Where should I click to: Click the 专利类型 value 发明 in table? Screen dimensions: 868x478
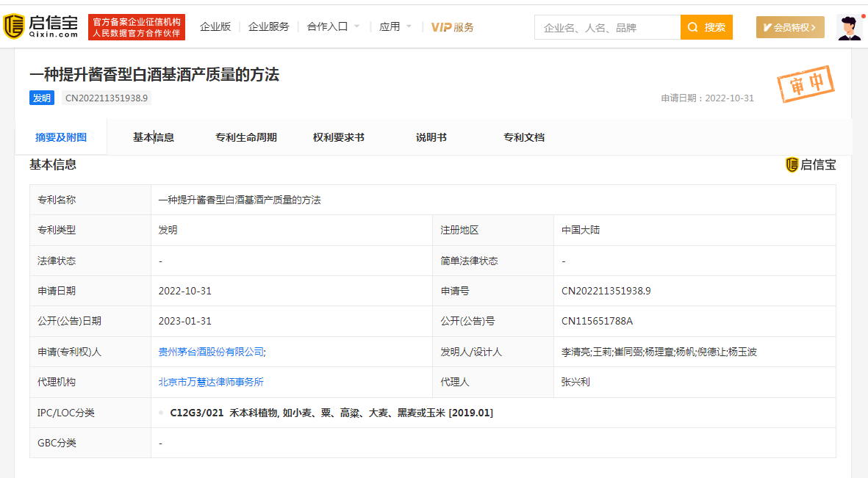click(168, 230)
